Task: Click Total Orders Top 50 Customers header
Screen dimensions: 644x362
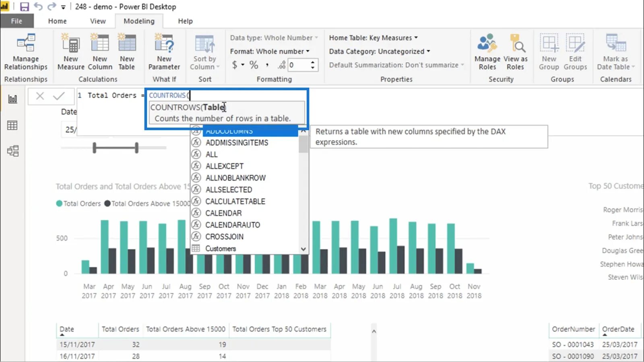Action: click(x=279, y=329)
